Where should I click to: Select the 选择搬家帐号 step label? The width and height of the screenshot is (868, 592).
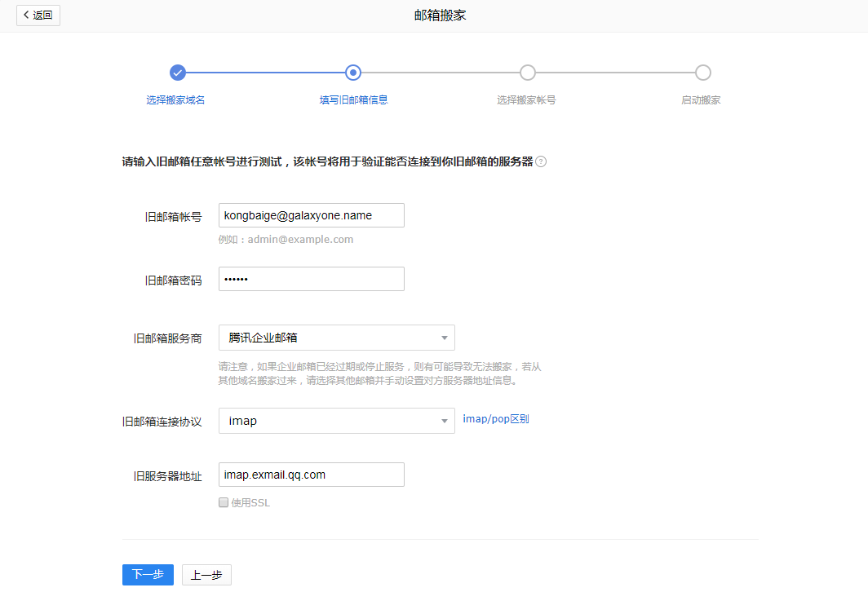tap(526, 100)
